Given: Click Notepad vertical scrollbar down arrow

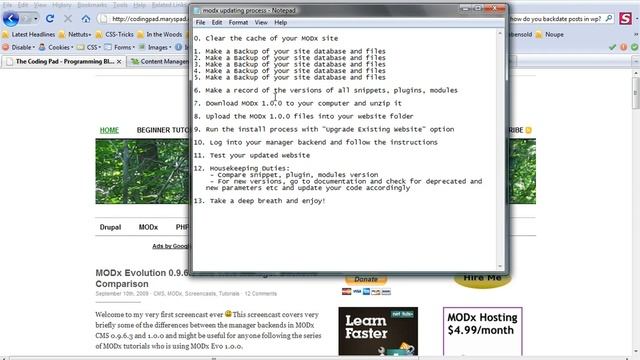Looking at the screenshot, I should [500, 267].
